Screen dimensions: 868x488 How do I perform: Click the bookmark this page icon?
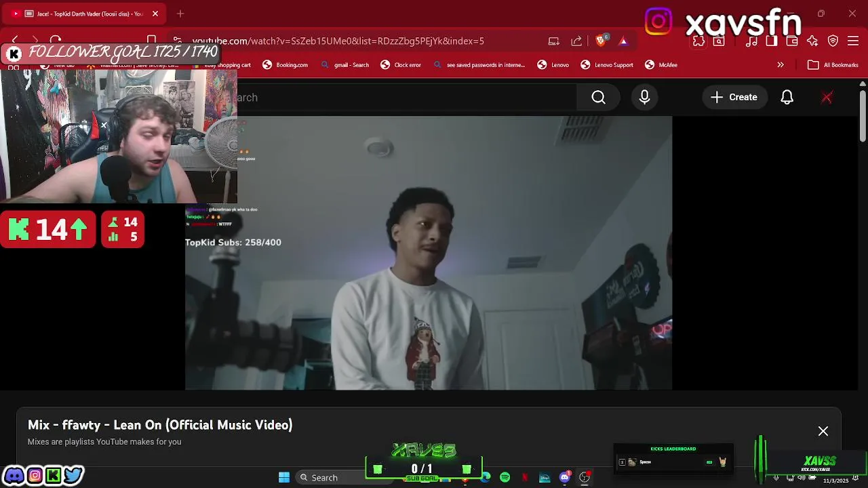[x=152, y=41]
